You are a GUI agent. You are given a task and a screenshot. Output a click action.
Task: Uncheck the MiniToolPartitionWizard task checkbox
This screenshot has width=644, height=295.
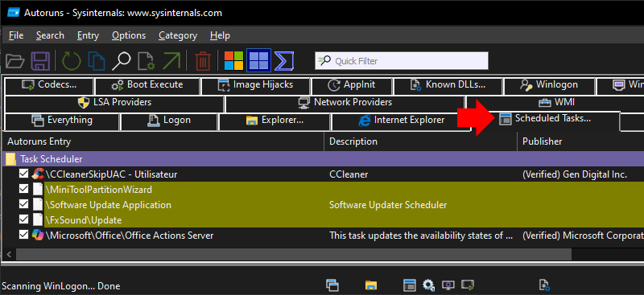pyautogui.click(x=24, y=190)
